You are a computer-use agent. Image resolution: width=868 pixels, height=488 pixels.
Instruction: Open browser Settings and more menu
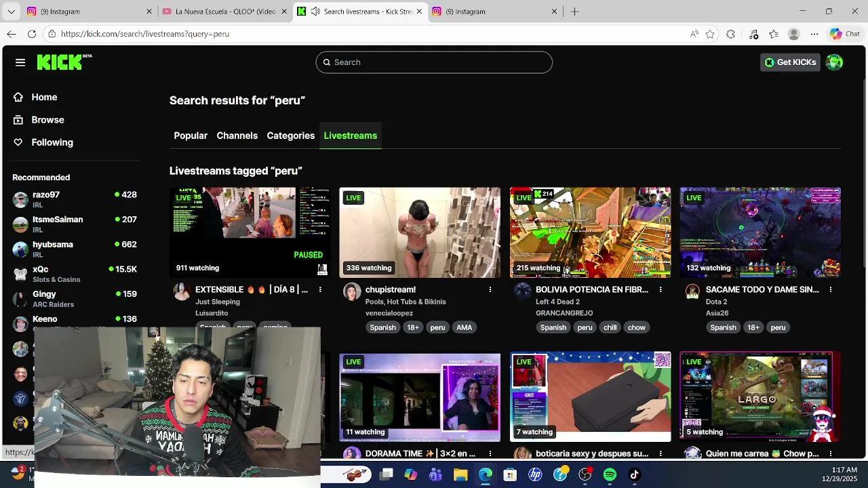point(816,34)
